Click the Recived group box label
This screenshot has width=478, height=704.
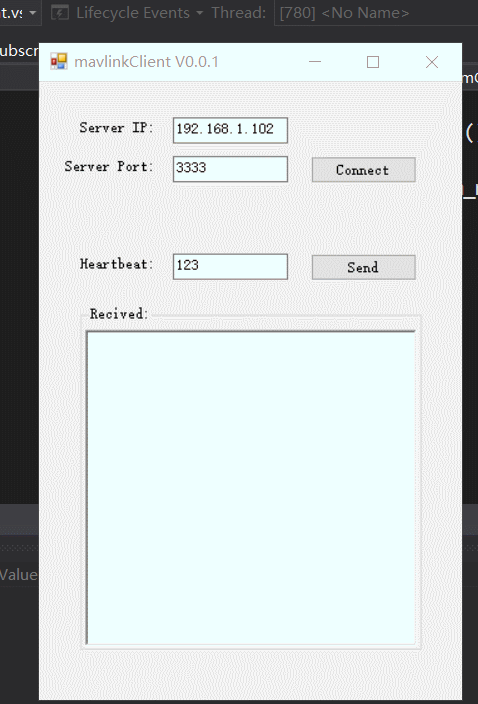(x=119, y=314)
